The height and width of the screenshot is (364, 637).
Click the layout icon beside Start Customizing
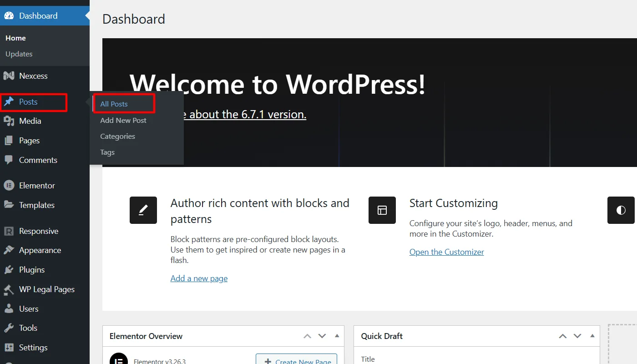(382, 210)
